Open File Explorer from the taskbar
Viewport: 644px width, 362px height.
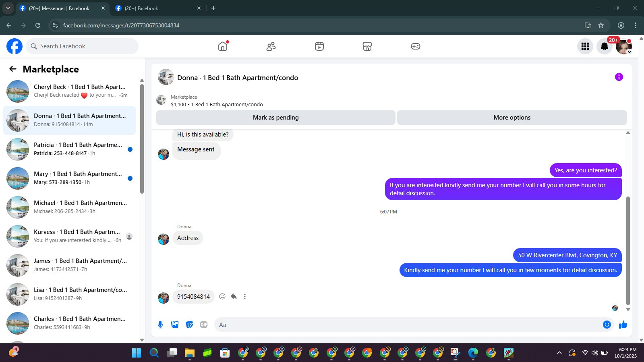point(190,353)
